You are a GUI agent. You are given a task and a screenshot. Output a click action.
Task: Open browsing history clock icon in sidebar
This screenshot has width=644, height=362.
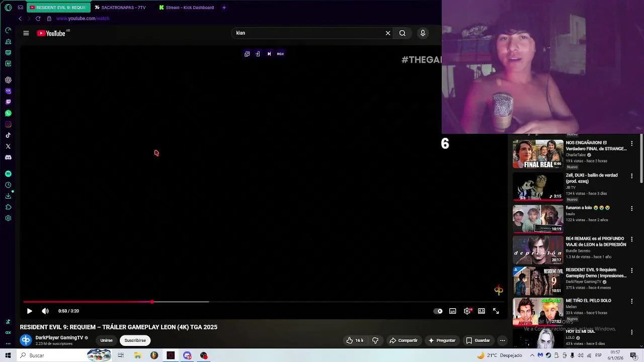coord(8,185)
